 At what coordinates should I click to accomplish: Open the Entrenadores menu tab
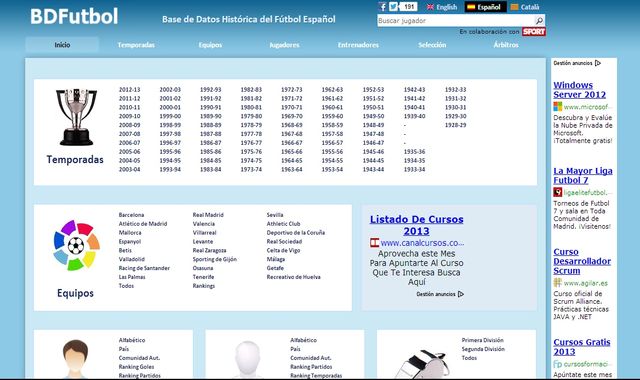tap(358, 45)
